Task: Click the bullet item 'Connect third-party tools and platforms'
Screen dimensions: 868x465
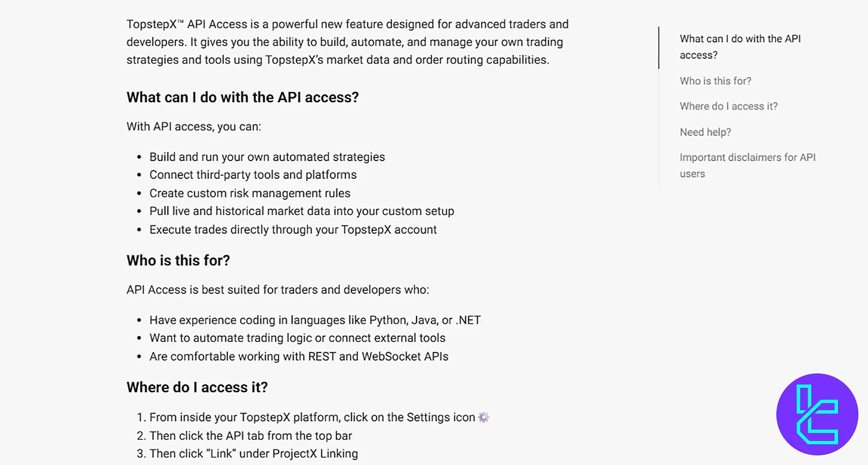Action: click(253, 174)
